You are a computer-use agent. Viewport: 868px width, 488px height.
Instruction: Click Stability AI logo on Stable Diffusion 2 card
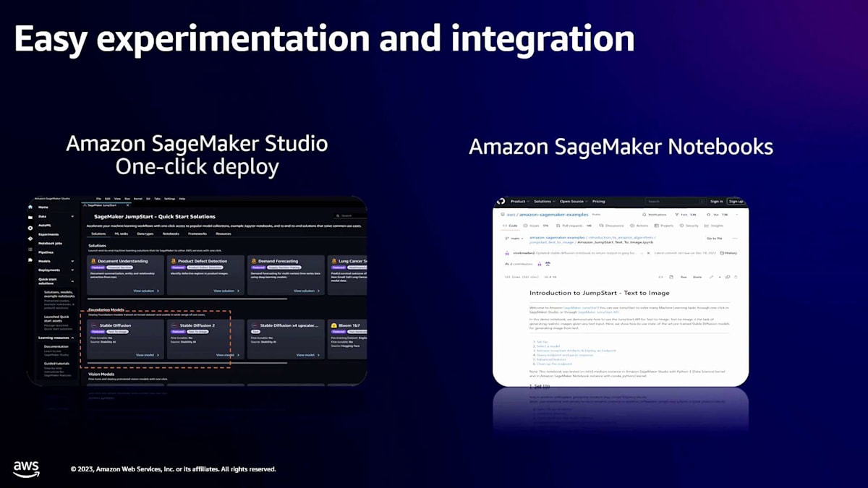pyautogui.click(x=174, y=325)
